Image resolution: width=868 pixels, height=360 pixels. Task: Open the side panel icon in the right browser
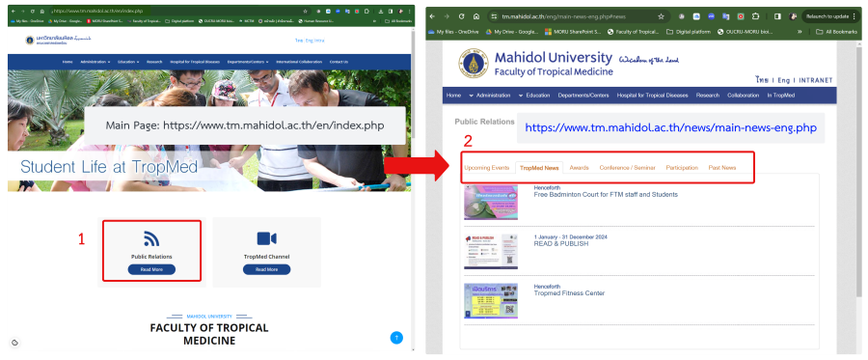point(777,16)
